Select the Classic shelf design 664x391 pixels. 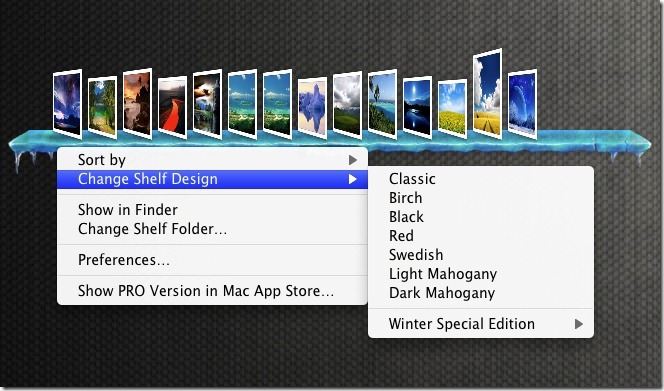point(412,179)
